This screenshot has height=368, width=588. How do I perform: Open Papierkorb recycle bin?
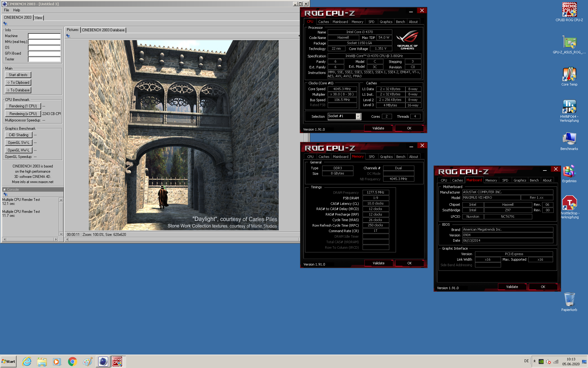[569, 302]
